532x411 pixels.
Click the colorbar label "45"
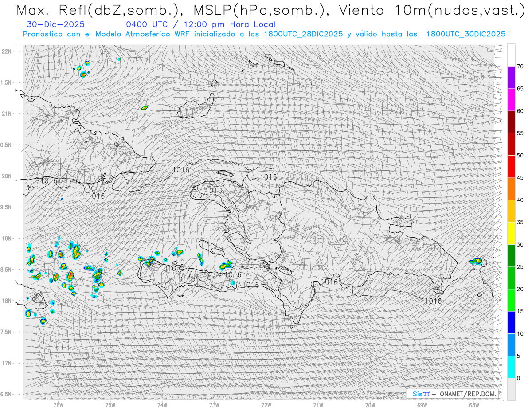coord(520,178)
